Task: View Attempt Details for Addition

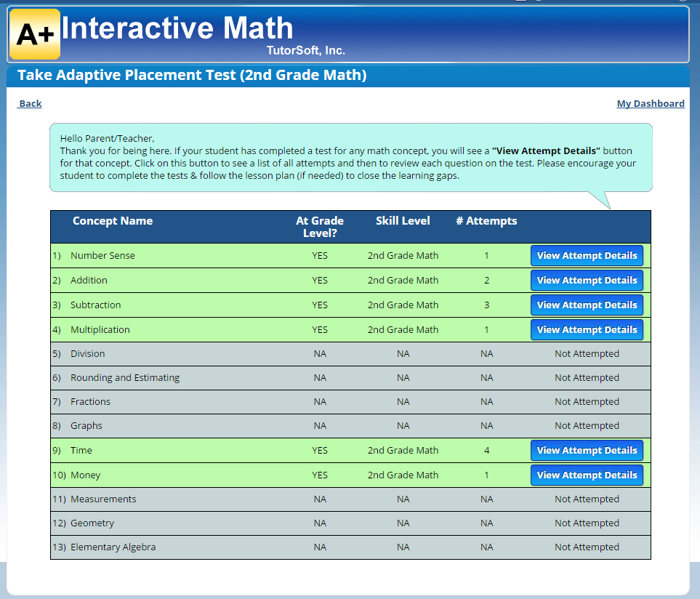Action: pos(587,280)
